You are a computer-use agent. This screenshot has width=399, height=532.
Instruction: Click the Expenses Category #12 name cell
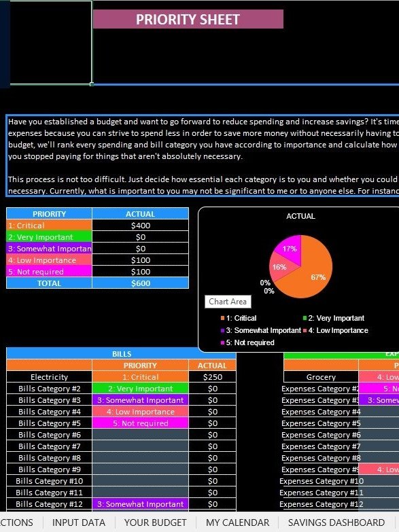(x=321, y=504)
